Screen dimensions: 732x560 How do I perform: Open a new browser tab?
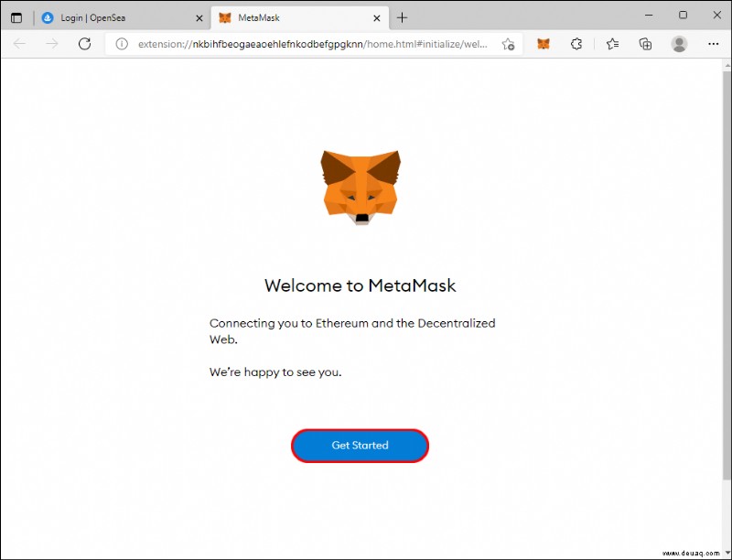(x=402, y=17)
